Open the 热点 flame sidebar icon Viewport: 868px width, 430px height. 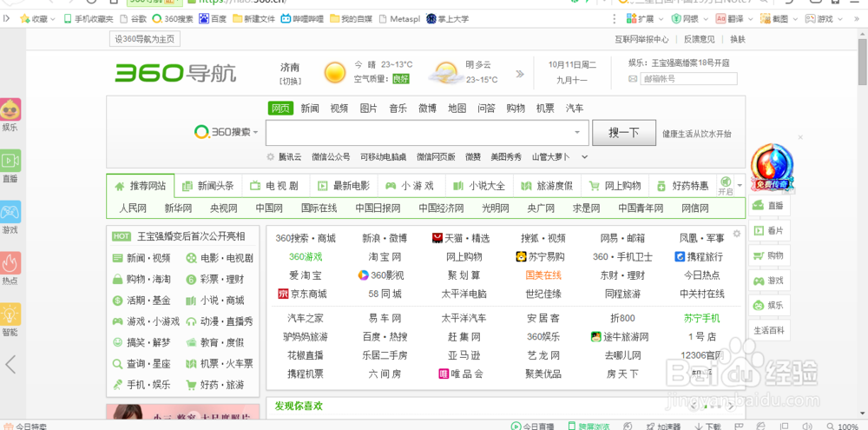pos(10,262)
